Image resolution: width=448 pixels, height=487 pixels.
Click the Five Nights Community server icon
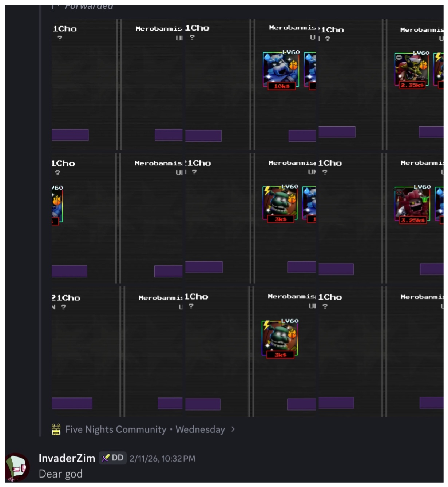(x=56, y=429)
